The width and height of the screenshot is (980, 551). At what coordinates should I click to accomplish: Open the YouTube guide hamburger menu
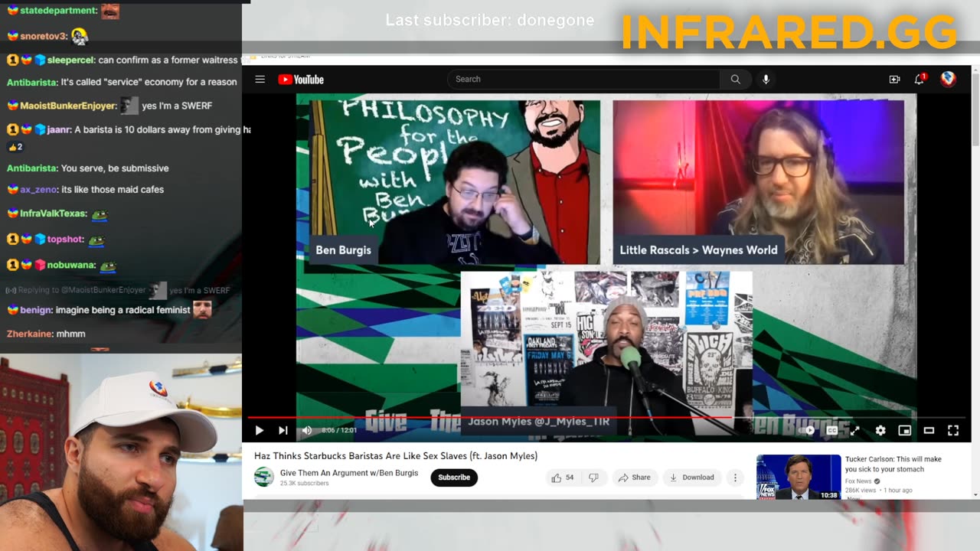260,80
